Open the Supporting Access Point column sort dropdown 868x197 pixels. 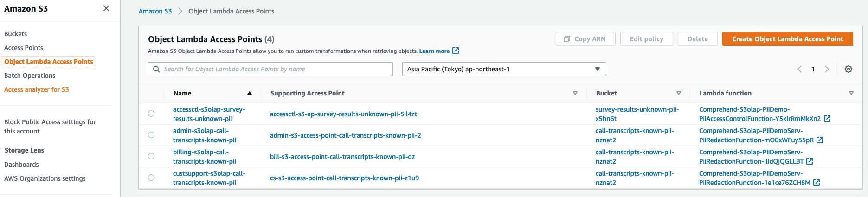(x=575, y=93)
